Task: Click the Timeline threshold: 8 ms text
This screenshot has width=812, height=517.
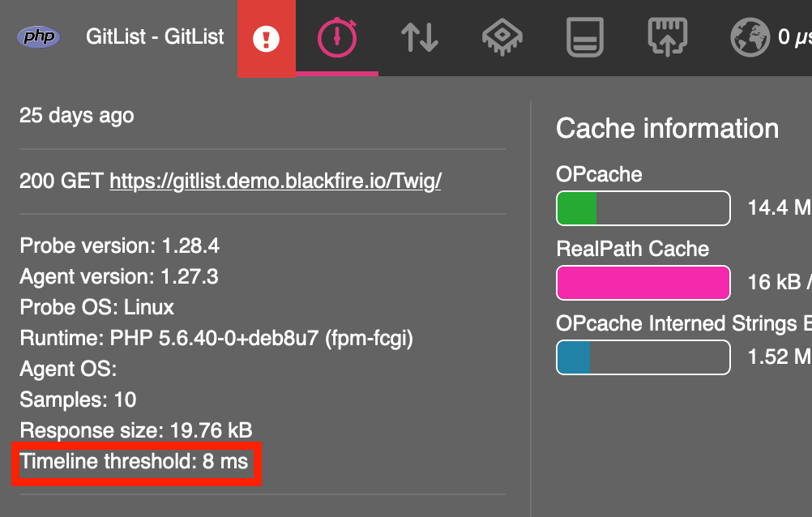Action: (x=134, y=461)
